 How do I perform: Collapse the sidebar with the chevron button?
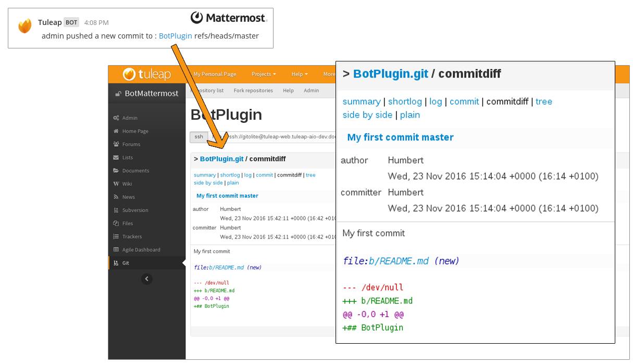[x=147, y=279]
